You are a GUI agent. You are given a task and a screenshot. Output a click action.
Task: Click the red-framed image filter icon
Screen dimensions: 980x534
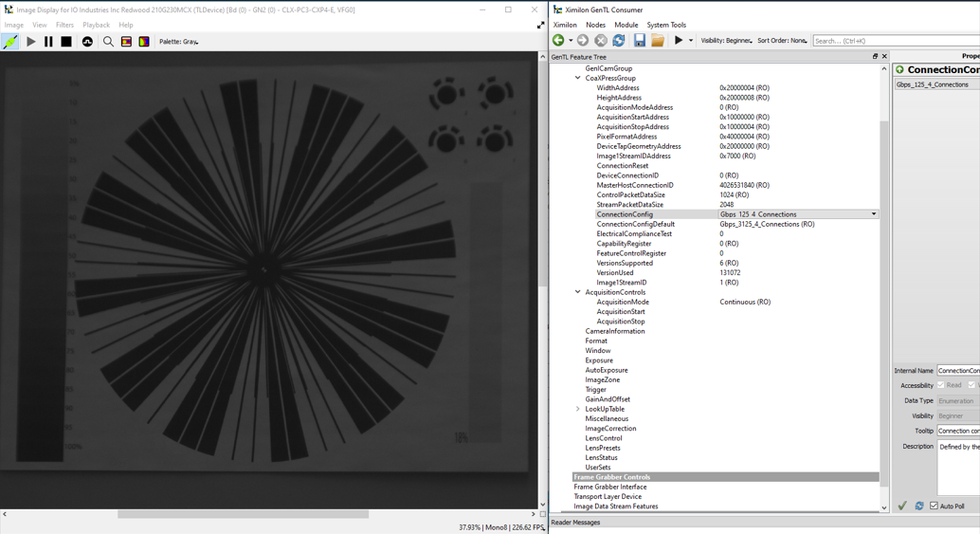126,42
